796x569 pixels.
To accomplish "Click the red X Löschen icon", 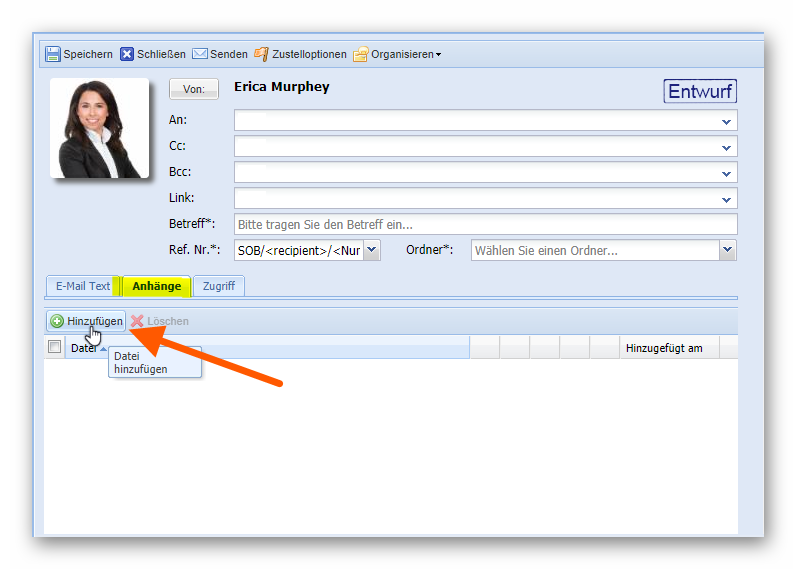I will (137, 321).
